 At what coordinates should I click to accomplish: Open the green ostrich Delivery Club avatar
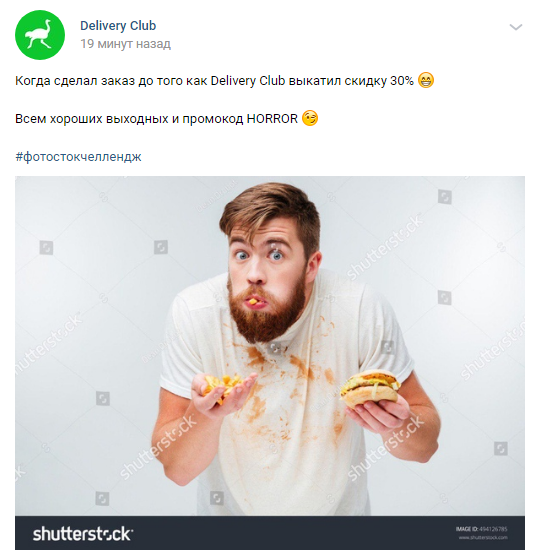[x=40, y=35]
